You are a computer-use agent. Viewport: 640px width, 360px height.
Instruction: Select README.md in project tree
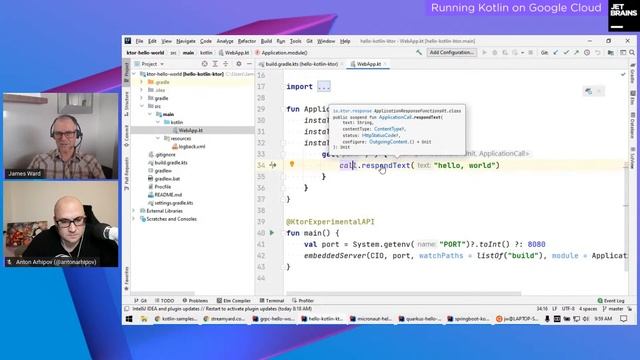(x=168, y=195)
